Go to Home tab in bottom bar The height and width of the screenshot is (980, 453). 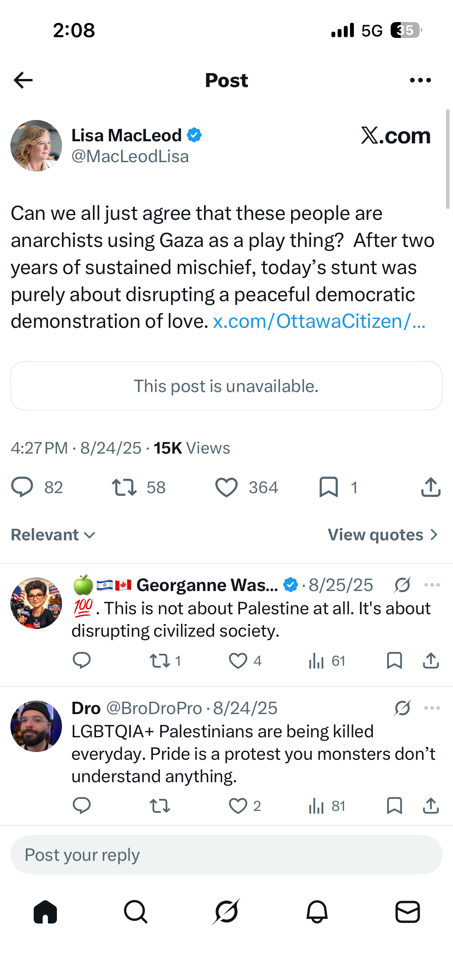[x=45, y=912]
